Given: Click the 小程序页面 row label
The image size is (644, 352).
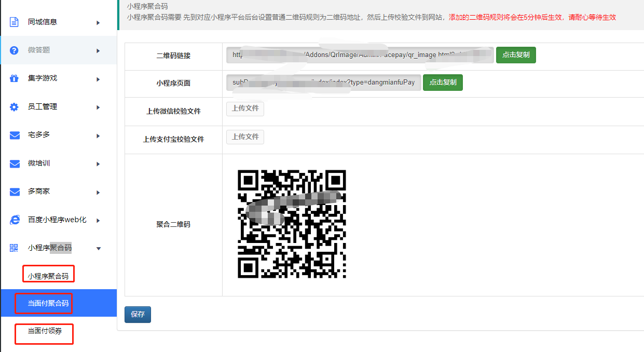Looking at the screenshot, I should point(173,83).
